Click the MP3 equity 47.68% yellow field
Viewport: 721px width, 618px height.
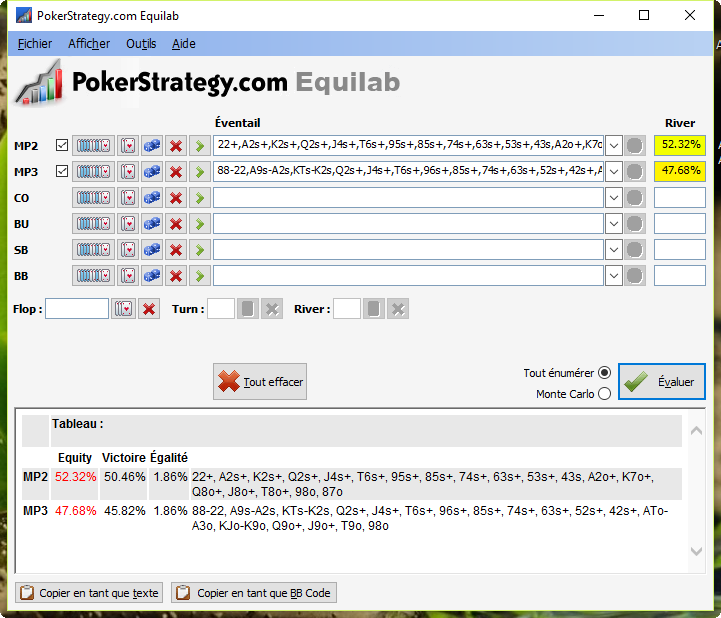pyautogui.click(x=680, y=172)
